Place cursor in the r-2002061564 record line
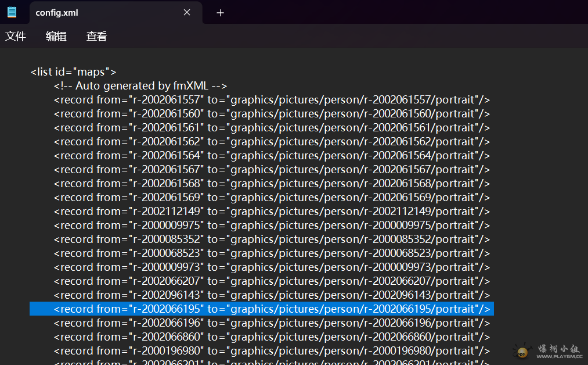 tap(272, 156)
